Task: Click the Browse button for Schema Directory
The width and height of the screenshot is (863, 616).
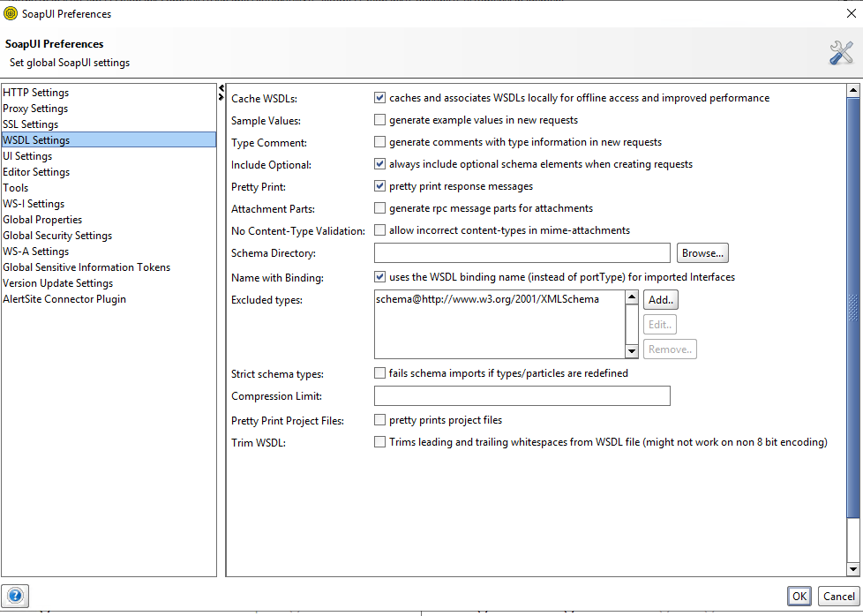Action: 702,253
